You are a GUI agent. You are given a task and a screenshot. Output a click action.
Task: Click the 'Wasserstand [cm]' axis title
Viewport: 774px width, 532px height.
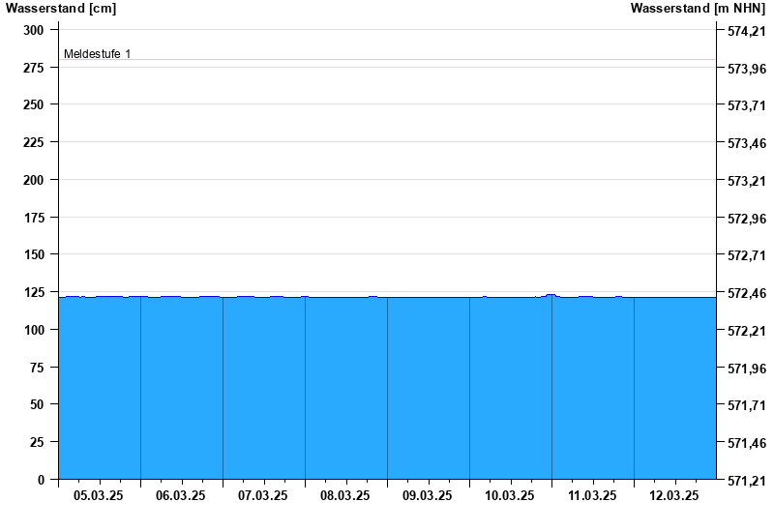tap(61, 9)
